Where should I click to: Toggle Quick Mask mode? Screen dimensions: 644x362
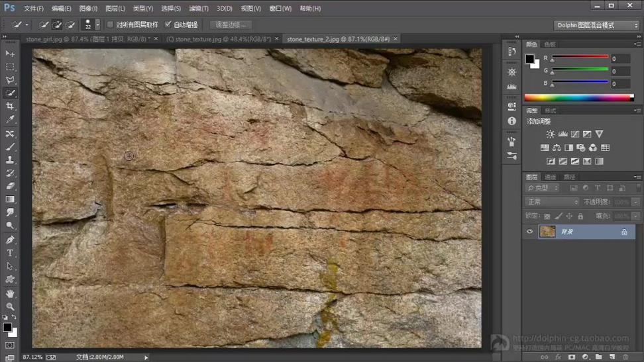[x=10, y=345]
